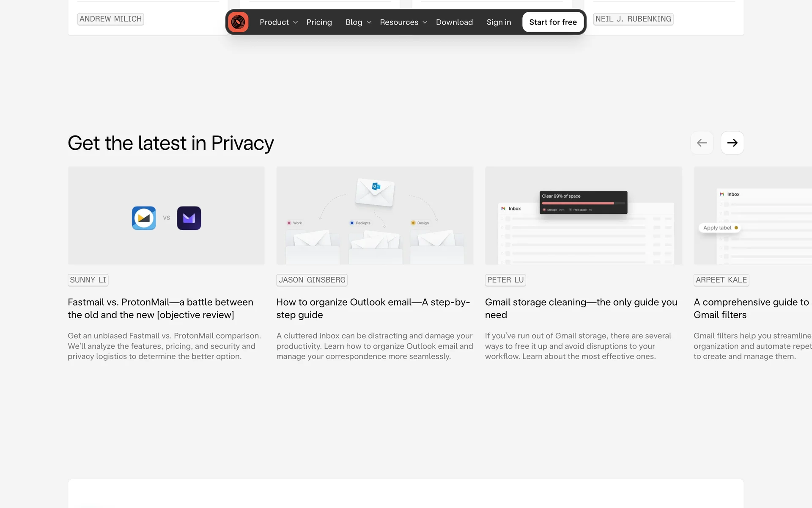Image resolution: width=812 pixels, height=508 pixels.
Task: Go to the Download page
Action: [454, 22]
